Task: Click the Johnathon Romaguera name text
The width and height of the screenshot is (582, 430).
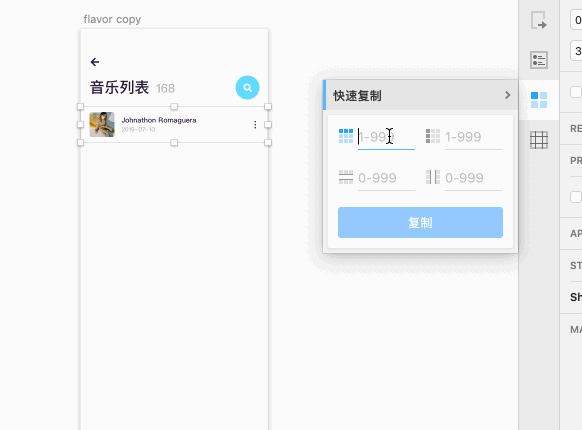Action: point(159,120)
